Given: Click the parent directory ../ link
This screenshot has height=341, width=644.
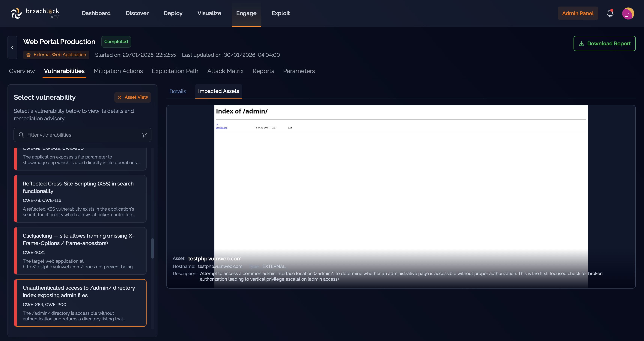Looking at the screenshot, I should pos(217,124).
